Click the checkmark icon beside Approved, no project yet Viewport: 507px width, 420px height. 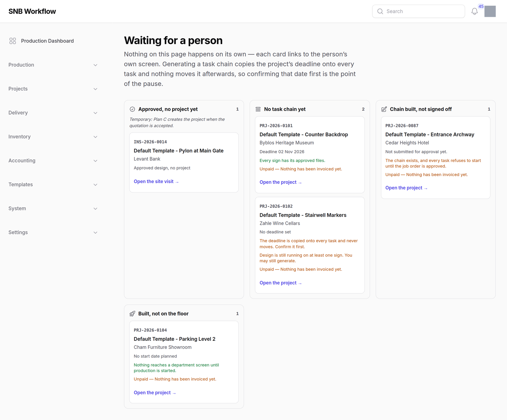click(132, 109)
